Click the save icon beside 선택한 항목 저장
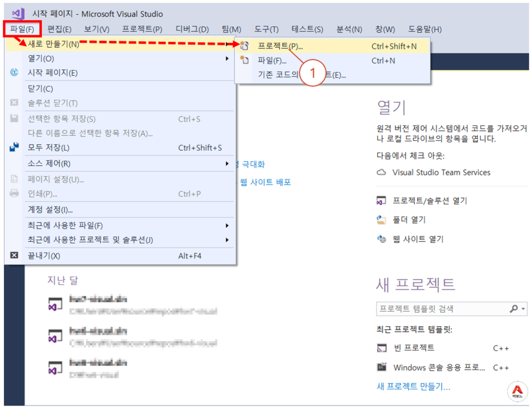This screenshot has width=532, height=409. click(x=14, y=118)
